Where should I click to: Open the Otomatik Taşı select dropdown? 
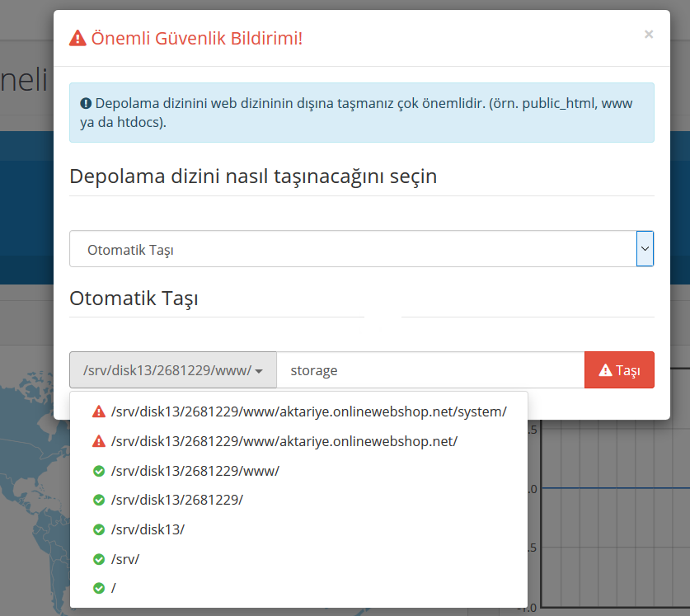[353, 249]
